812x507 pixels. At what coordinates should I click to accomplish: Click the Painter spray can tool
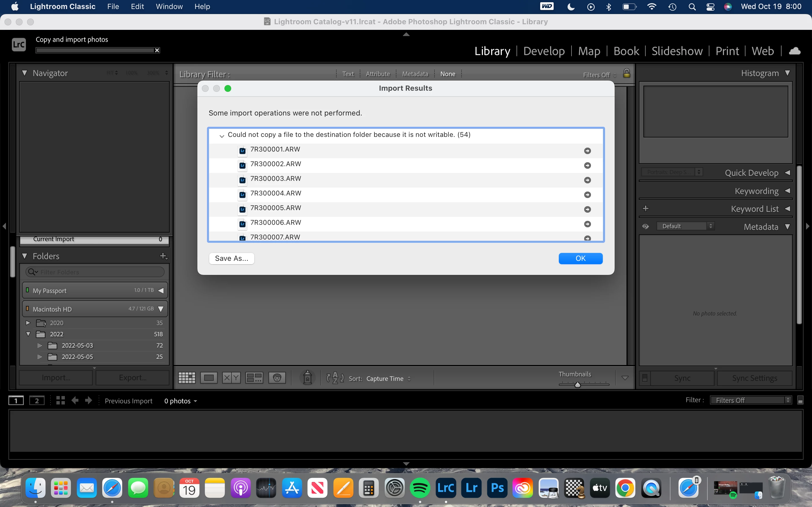click(x=307, y=378)
